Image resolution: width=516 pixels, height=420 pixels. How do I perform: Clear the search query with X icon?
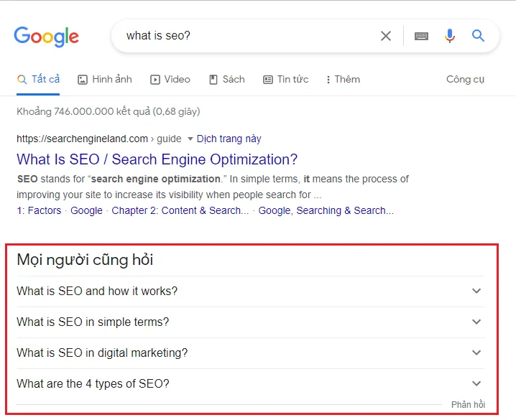(386, 35)
